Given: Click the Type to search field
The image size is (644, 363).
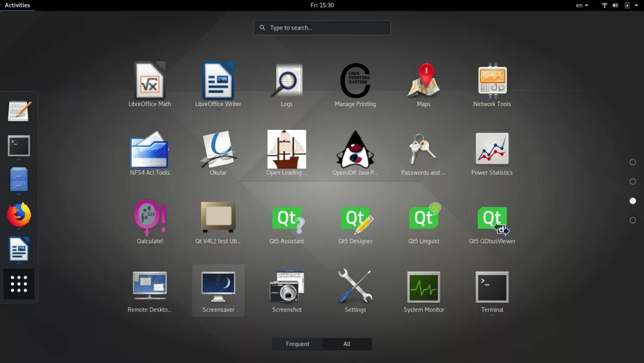Looking at the screenshot, I should coord(322,28).
